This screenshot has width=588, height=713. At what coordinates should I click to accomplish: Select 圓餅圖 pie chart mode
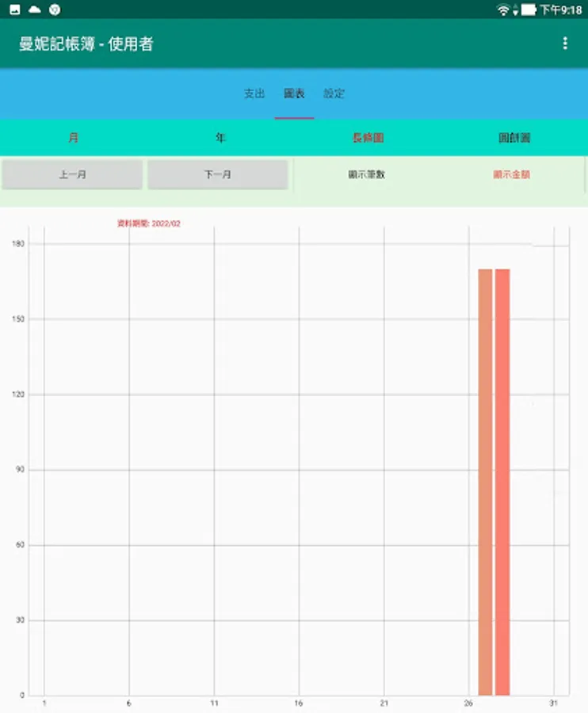(x=514, y=137)
